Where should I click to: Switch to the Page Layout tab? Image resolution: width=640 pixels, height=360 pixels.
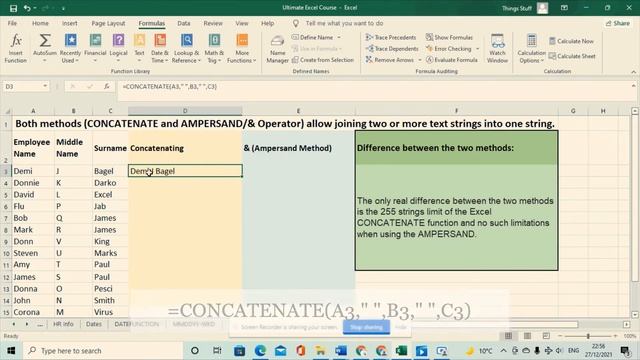tap(108, 23)
